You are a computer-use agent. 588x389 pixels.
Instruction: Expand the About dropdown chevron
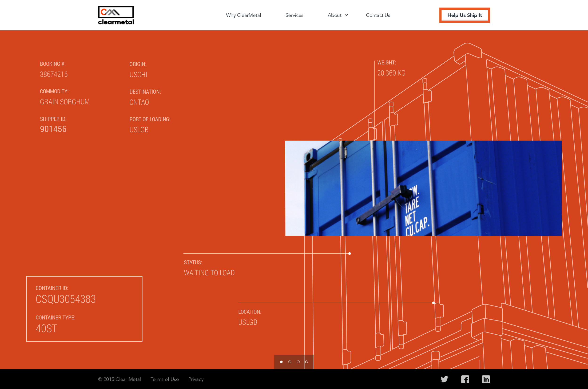point(346,15)
